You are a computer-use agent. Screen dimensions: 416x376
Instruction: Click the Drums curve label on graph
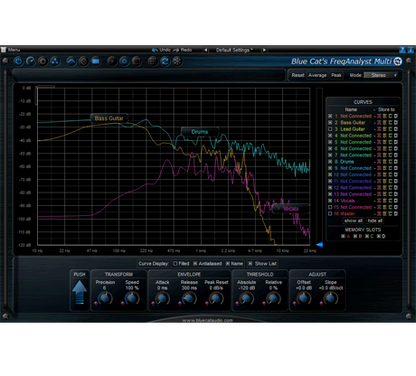pos(200,132)
